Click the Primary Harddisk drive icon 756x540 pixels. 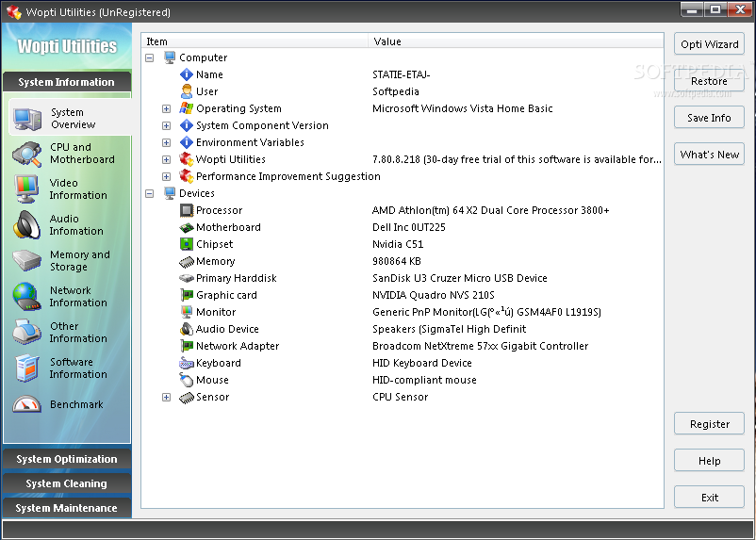(186, 278)
